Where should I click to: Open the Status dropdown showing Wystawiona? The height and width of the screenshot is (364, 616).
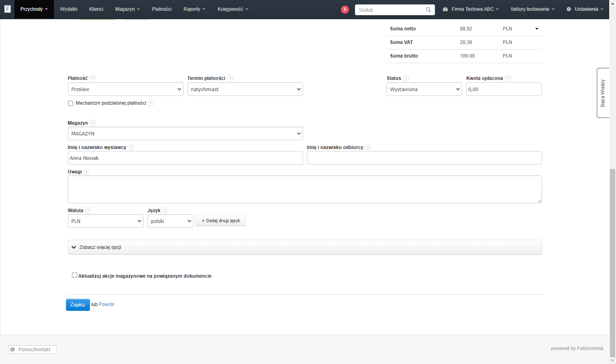424,89
